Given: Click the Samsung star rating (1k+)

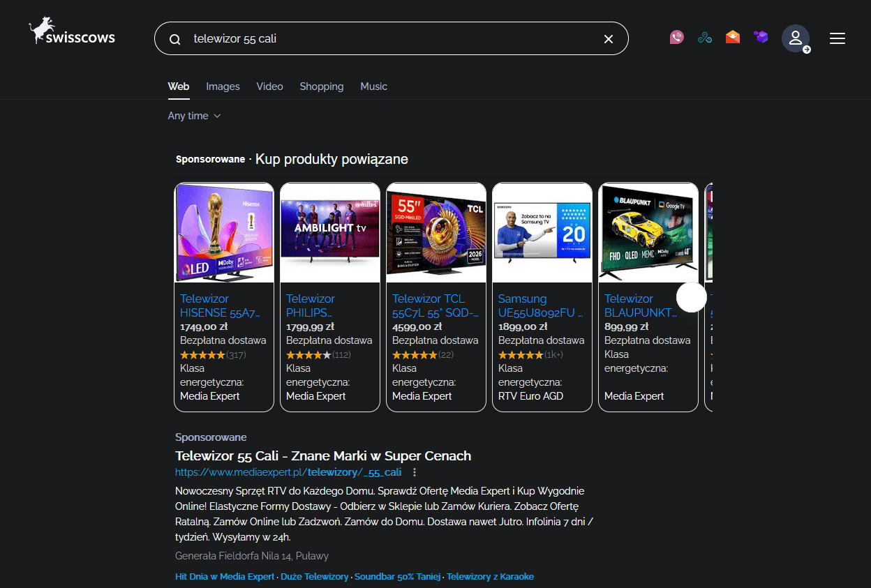Looking at the screenshot, I should pos(530,355).
